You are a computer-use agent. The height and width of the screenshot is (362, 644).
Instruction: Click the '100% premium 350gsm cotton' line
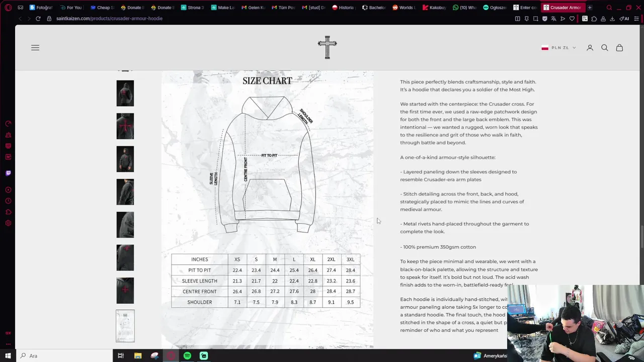pyautogui.click(x=438, y=247)
